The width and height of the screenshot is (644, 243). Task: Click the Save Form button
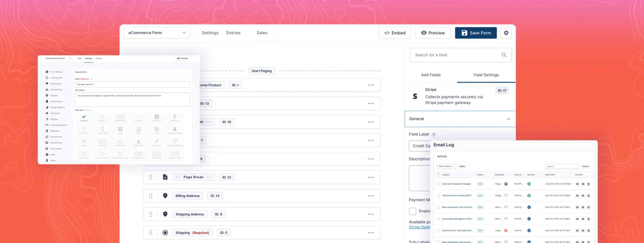click(x=476, y=33)
